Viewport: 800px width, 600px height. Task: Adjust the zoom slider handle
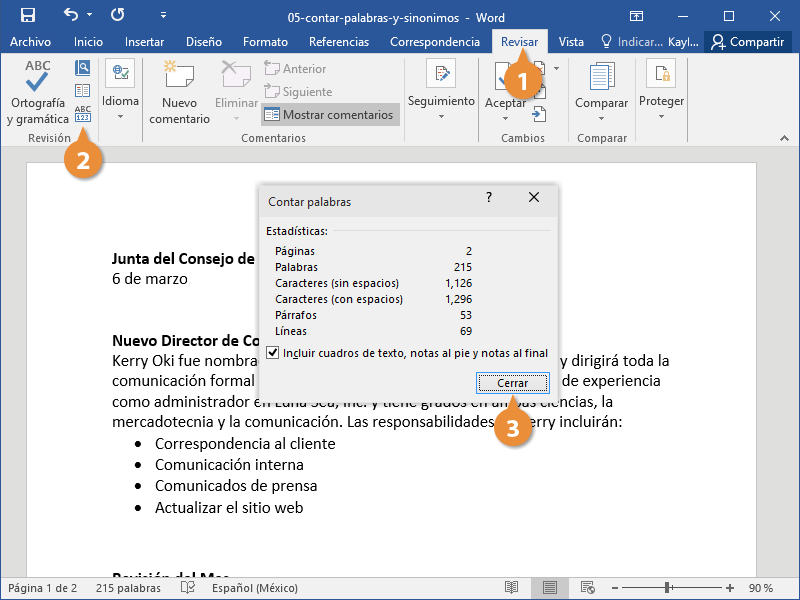(667, 588)
